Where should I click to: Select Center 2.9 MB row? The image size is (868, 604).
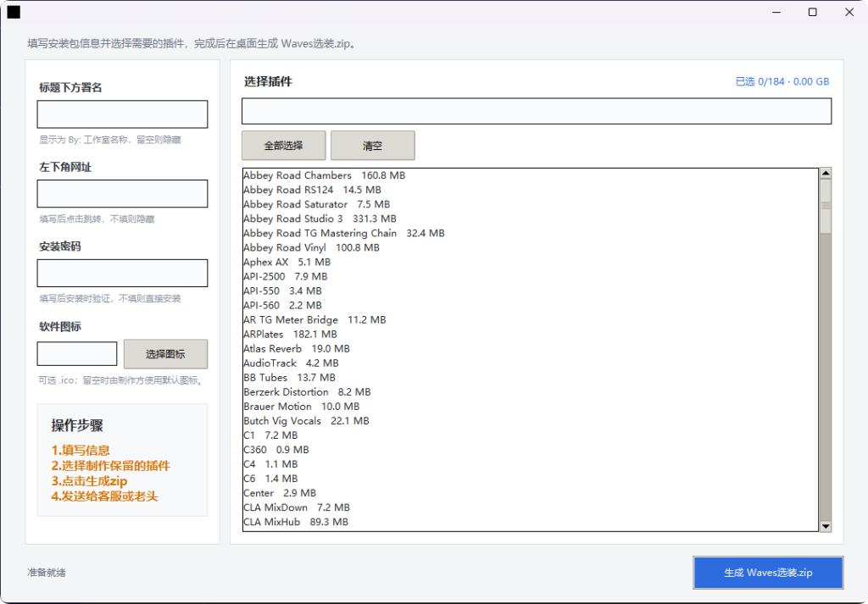click(531, 492)
